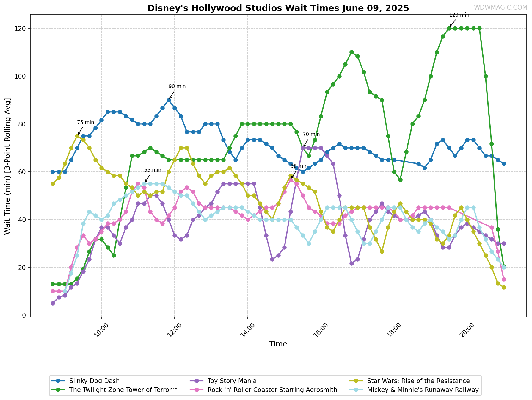Click the first Tower of Terror 120-minute data point
Screen dimensions: 532x400
pos(449,28)
